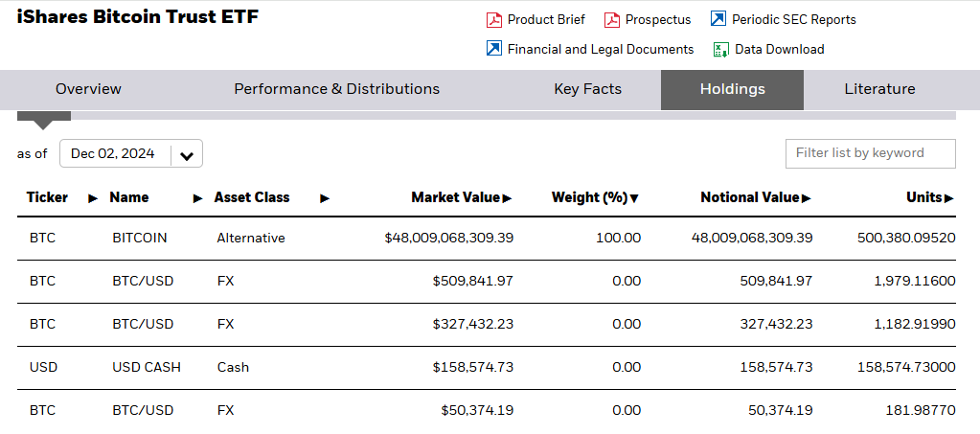The height and width of the screenshot is (434, 980).
Task: Click the Data Download spreadsheet icon
Action: tap(720, 49)
